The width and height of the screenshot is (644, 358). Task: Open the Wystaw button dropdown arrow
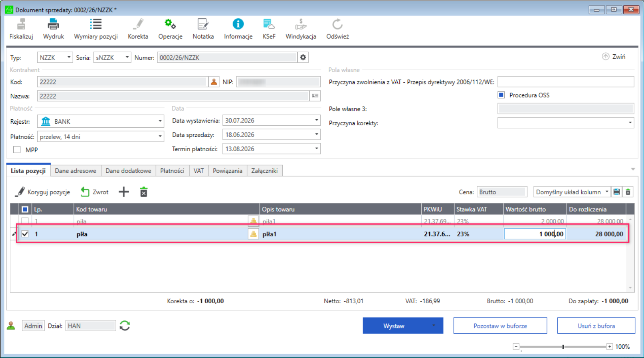tap(434, 326)
